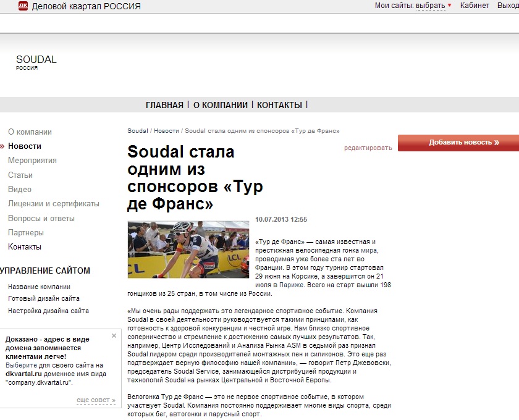Click the еще совет » link
The width and height of the screenshot is (519, 420).
coord(96,400)
